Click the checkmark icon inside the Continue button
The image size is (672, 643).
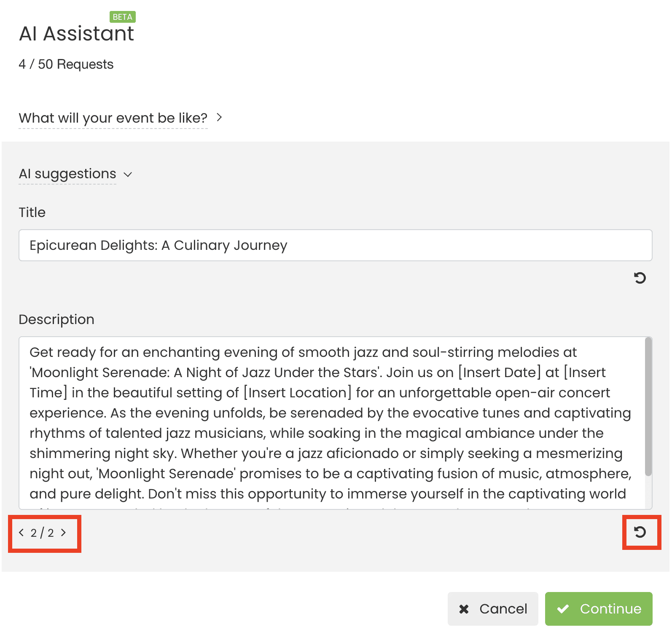click(x=564, y=609)
